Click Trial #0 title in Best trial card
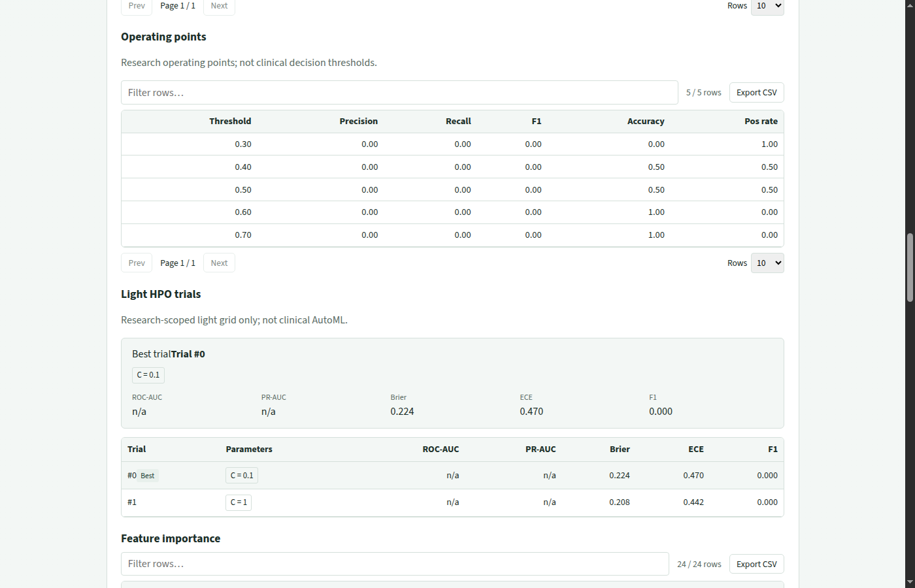Screen dimensions: 915x588 point(188,354)
